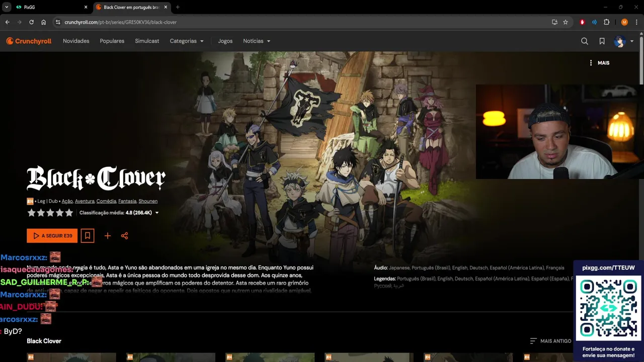View site information icon in address bar

58,22
